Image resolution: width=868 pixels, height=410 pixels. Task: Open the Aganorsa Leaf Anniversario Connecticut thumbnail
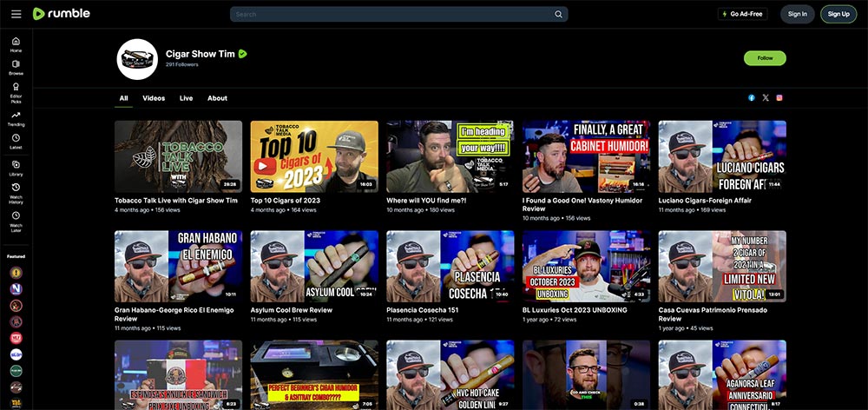coord(722,375)
